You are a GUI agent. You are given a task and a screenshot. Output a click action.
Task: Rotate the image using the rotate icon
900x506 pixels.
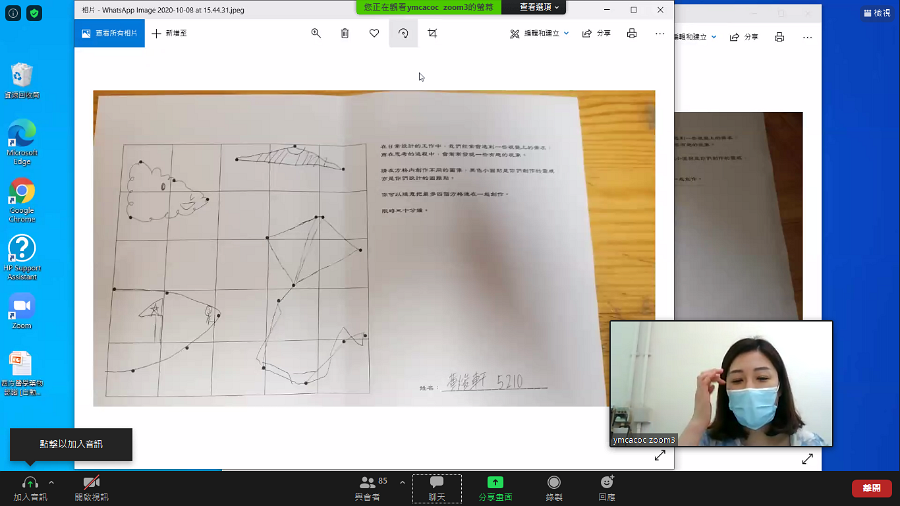(404, 33)
